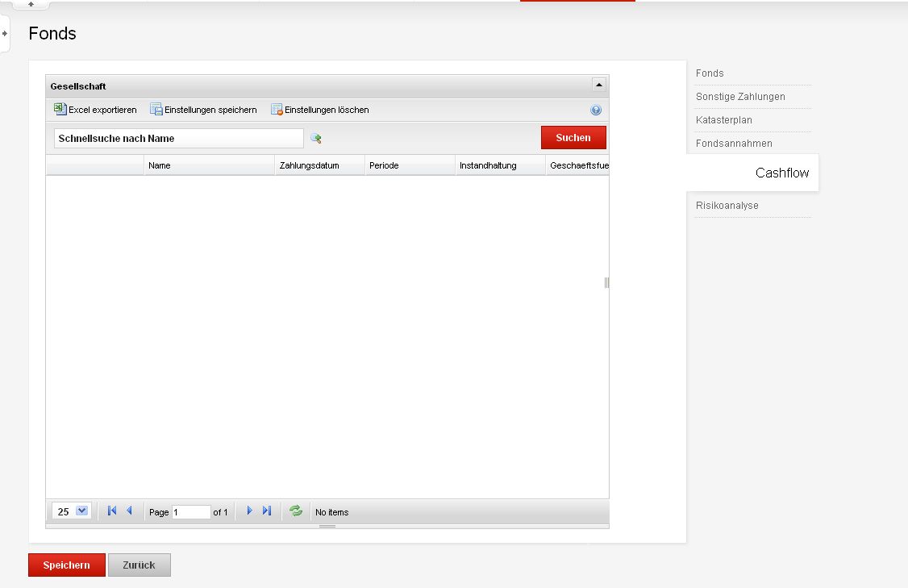This screenshot has width=908, height=588.
Task: Click the Excel exportieren icon
Action: tap(60, 109)
